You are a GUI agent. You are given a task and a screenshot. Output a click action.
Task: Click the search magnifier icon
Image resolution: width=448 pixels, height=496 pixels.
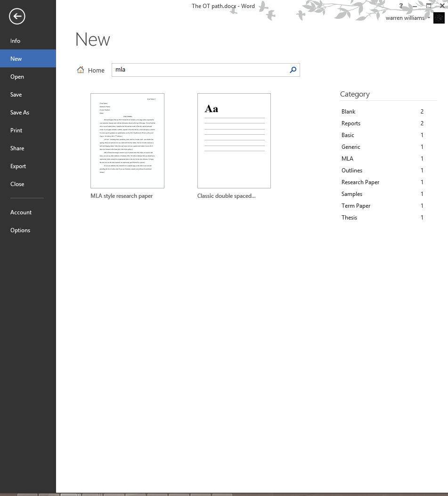pos(293,70)
